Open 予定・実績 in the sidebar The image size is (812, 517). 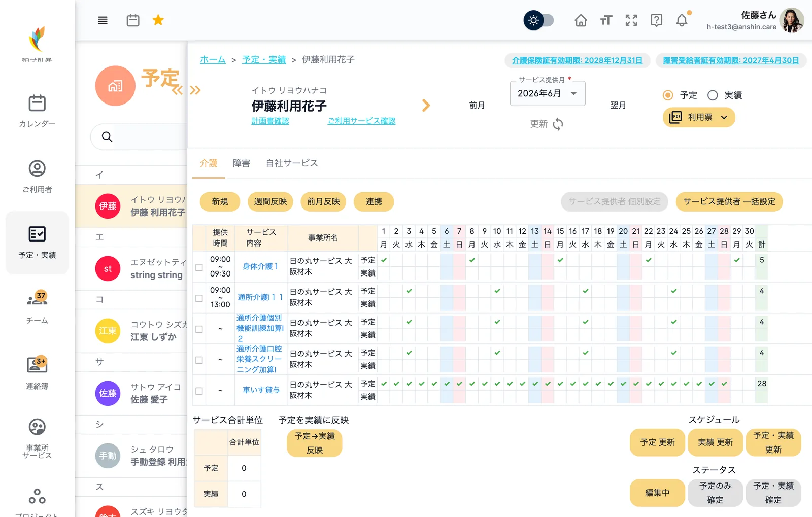pyautogui.click(x=37, y=243)
